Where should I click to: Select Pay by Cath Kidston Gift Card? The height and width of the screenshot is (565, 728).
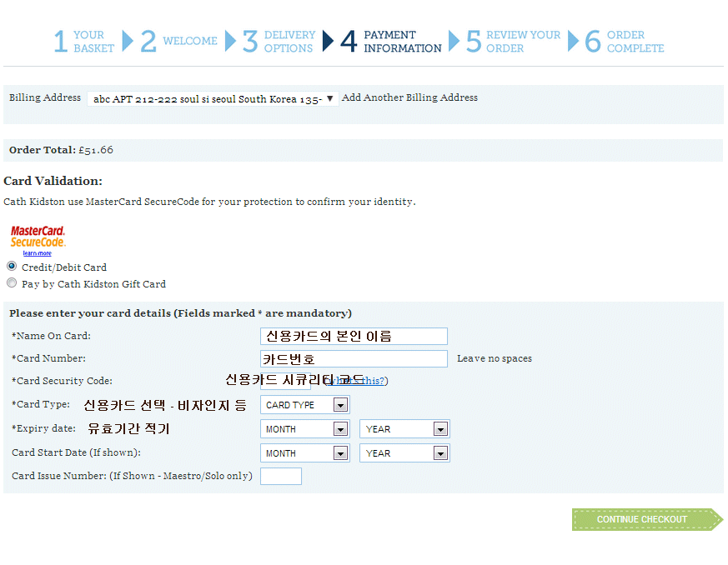point(12,283)
